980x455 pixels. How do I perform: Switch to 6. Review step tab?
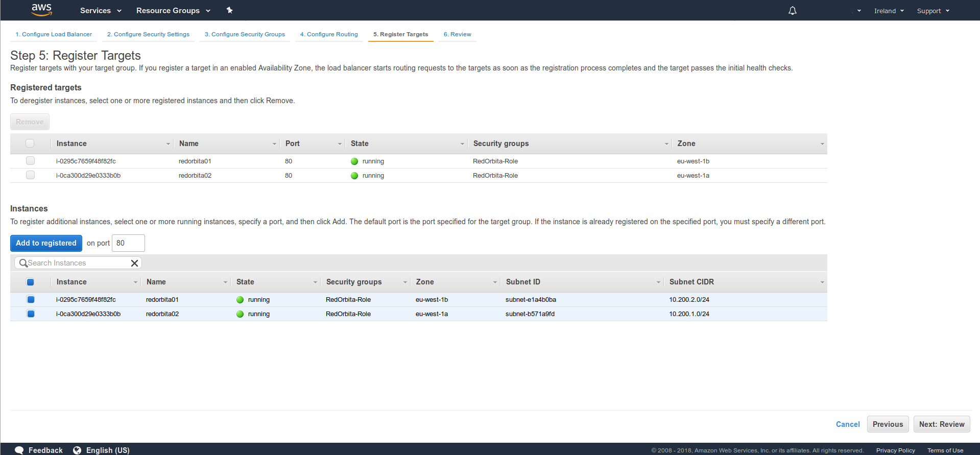(x=457, y=34)
